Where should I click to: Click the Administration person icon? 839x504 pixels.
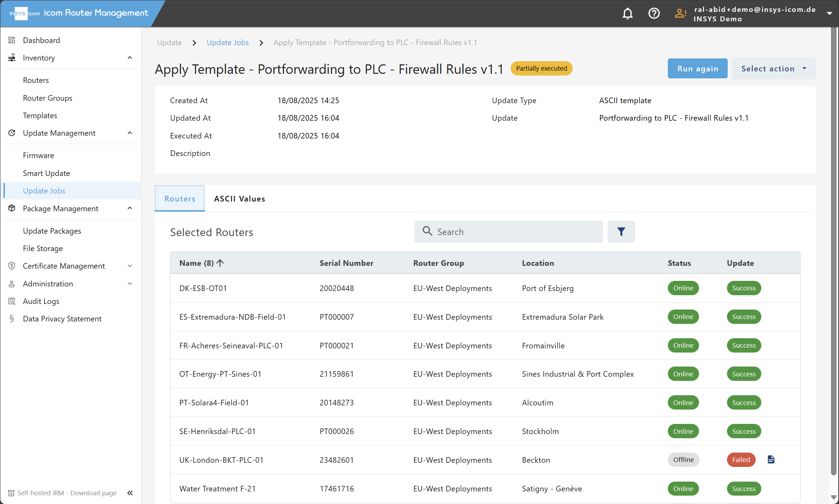click(x=12, y=284)
